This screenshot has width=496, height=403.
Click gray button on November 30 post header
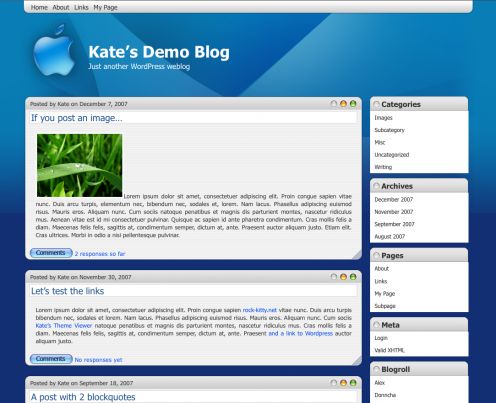pyautogui.click(x=334, y=277)
